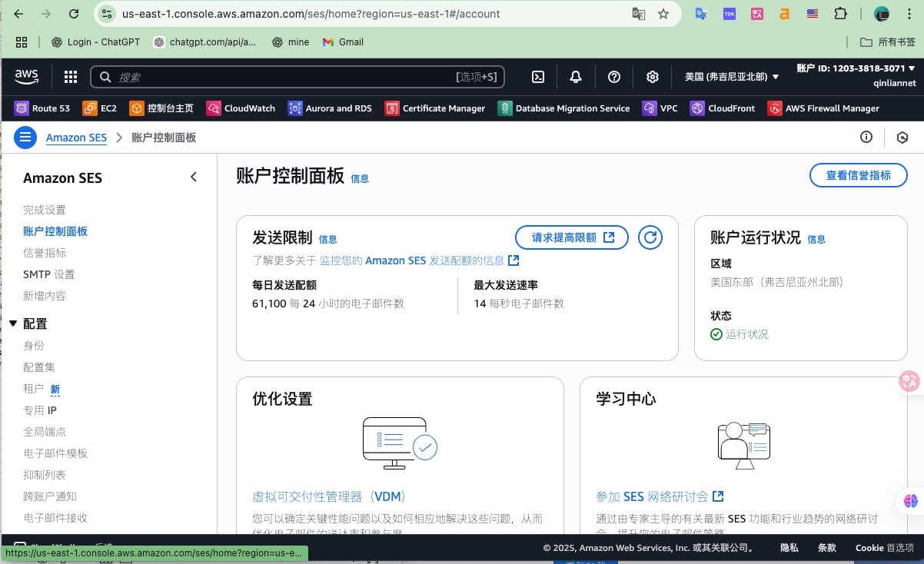Open 电子邮件模板 in sidebar
The image size is (924, 564).
click(55, 453)
